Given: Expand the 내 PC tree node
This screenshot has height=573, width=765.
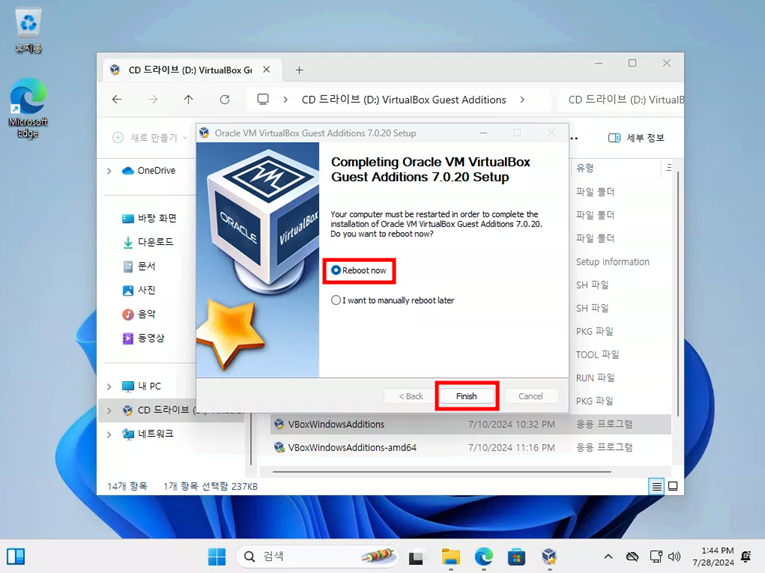Looking at the screenshot, I should point(109,387).
